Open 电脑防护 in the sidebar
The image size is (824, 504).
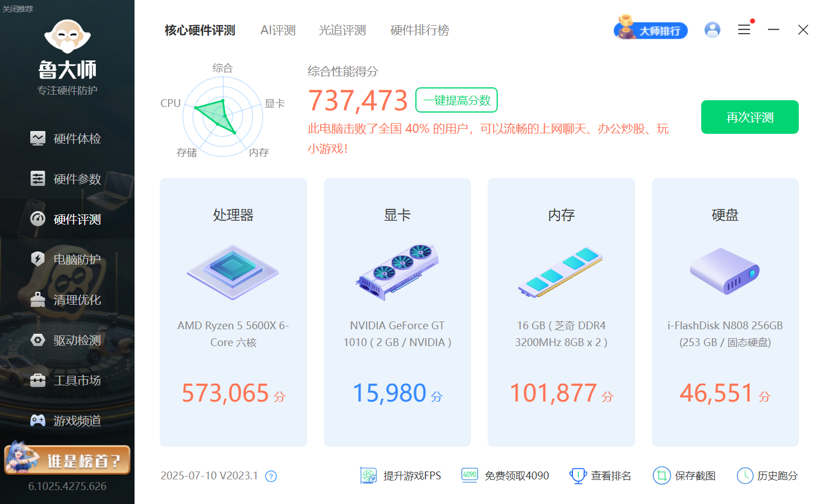(x=67, y=259)
